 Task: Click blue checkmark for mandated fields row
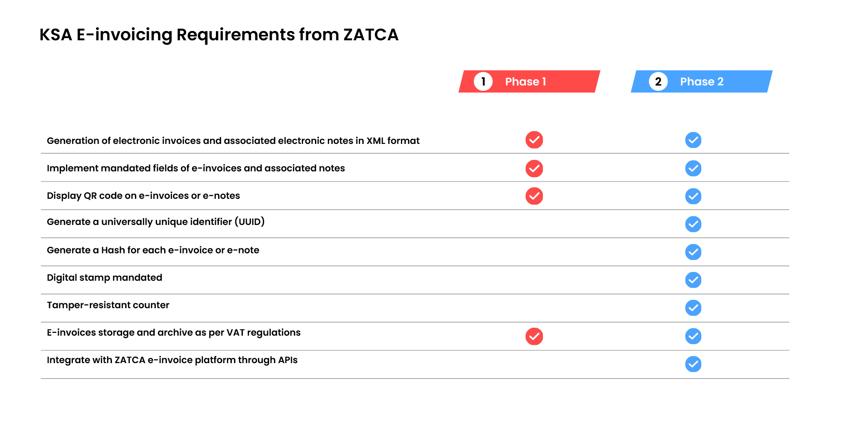[693, 168]
